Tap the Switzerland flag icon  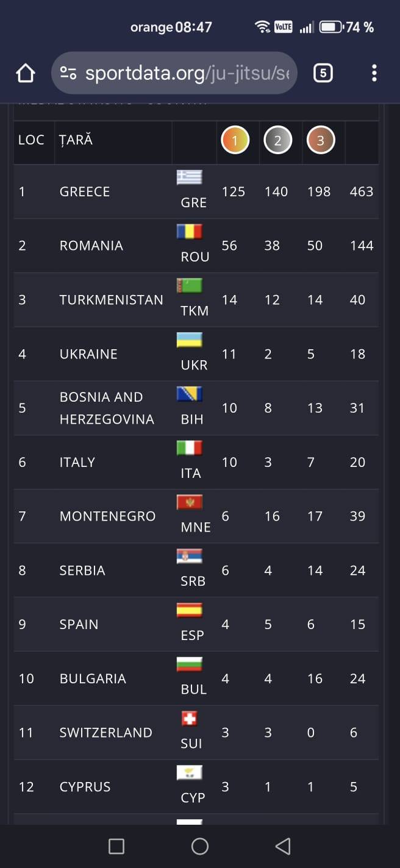(189, 719)
